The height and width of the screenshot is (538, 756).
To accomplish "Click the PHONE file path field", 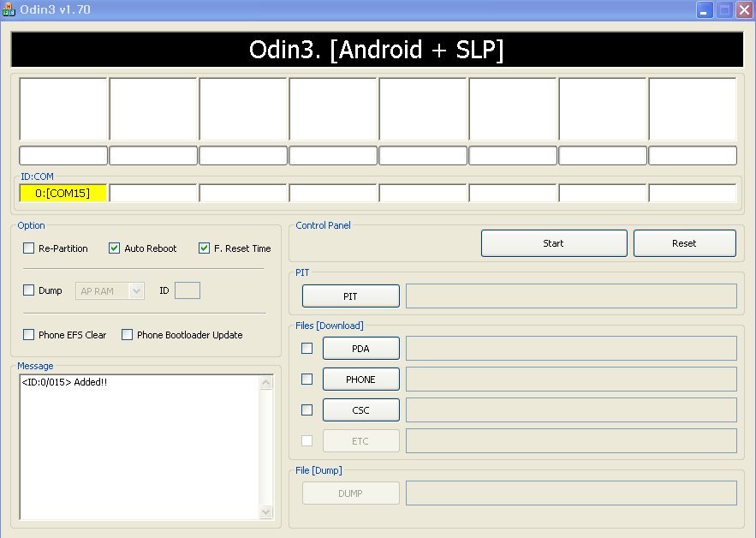I will click(x=571, y=380).
